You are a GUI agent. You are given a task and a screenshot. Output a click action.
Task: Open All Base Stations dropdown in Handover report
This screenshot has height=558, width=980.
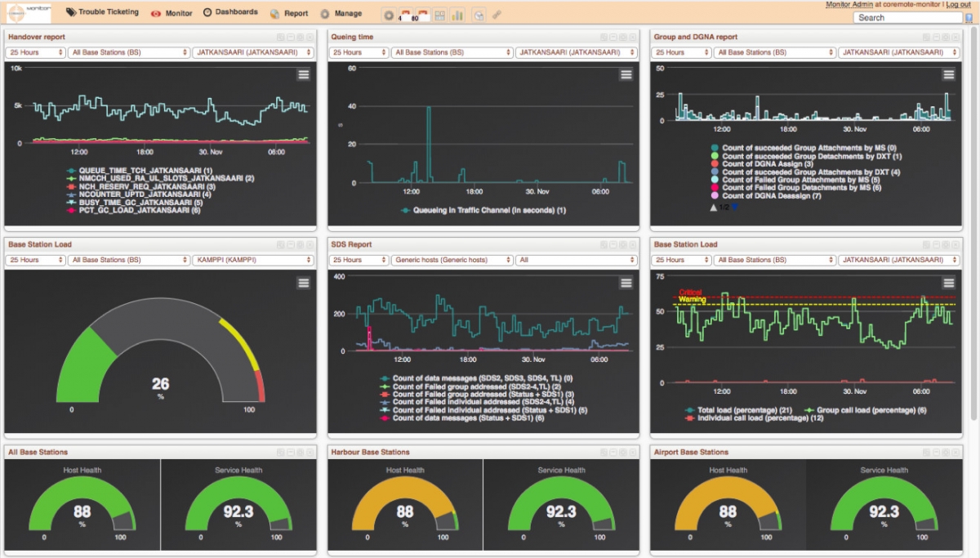click(129, 52)
